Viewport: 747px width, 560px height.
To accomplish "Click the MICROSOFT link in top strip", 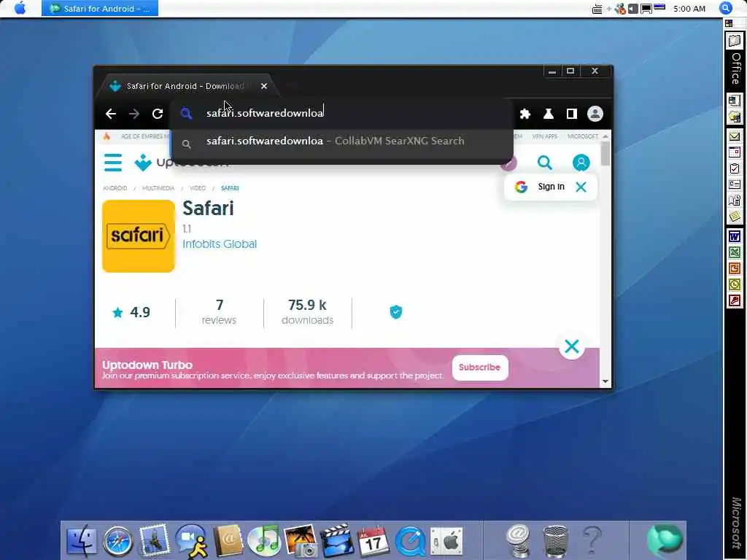I will 583,136.
